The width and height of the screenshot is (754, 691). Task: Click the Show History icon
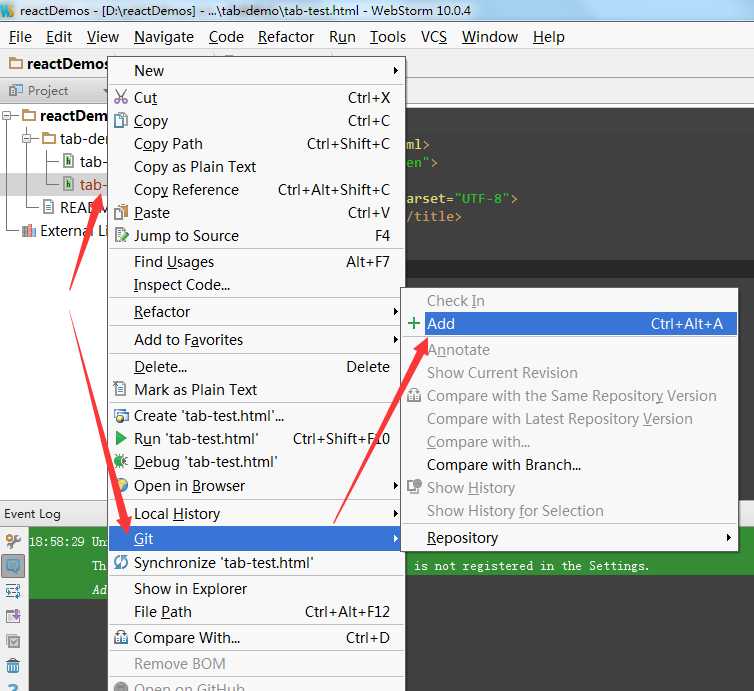(x=414, y=487)
